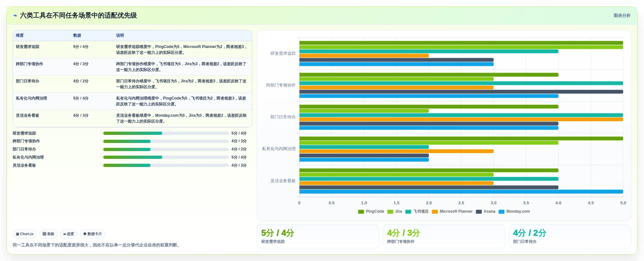
Task: Click the table description starting 私有化与内网治理维度中
Action: [182, 101]
